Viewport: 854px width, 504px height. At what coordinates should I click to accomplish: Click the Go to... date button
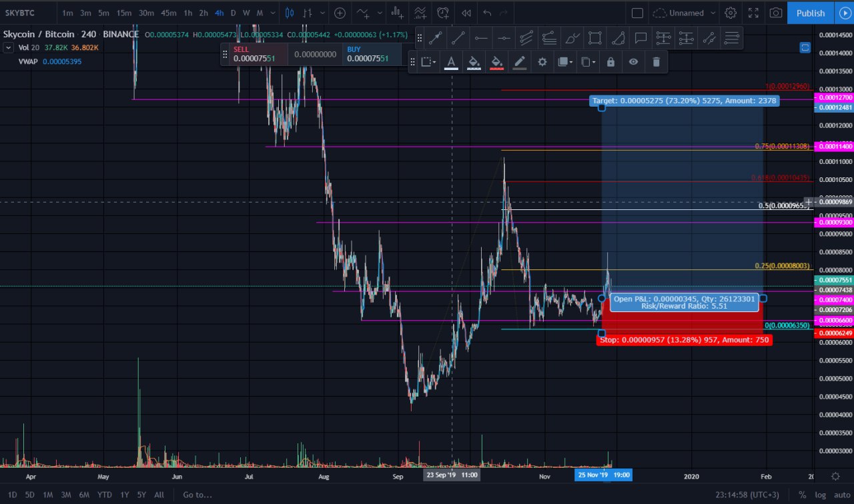[197, 495]
